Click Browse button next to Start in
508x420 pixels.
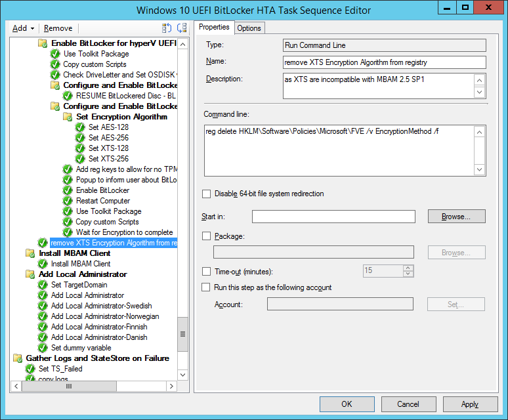coord(457,217)
